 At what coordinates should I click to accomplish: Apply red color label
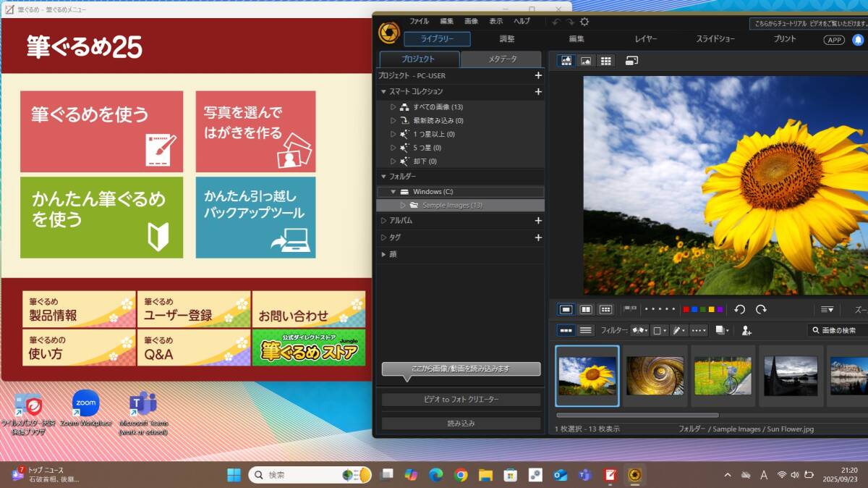coord(686,309)
